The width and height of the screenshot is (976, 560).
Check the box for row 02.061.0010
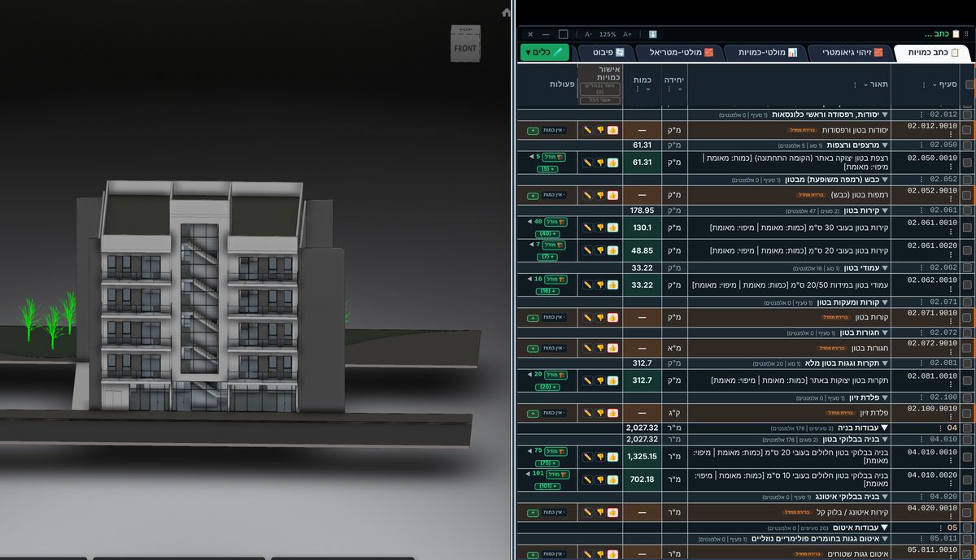pyautogui.click(x=967, y=228)
